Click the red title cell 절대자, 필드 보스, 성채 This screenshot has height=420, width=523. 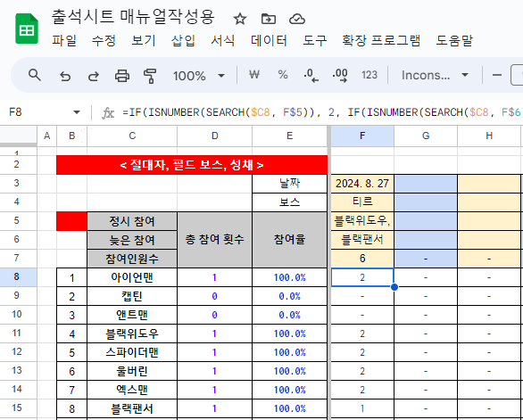tap(192, 165)
